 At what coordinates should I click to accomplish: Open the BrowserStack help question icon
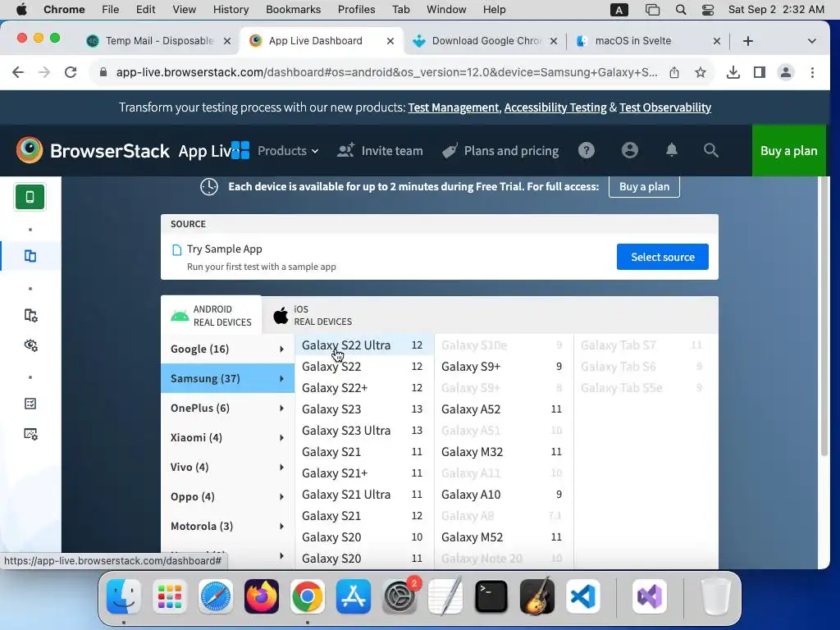point(587,151)
